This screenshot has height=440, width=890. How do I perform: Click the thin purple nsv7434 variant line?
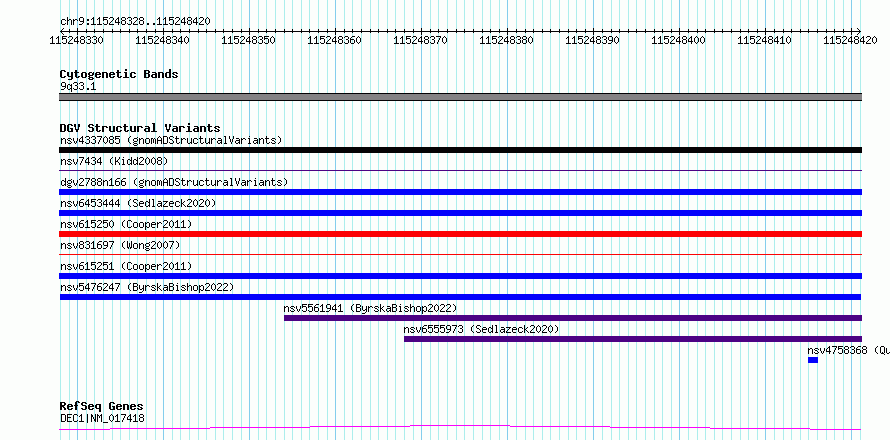[x=460, y=170]
